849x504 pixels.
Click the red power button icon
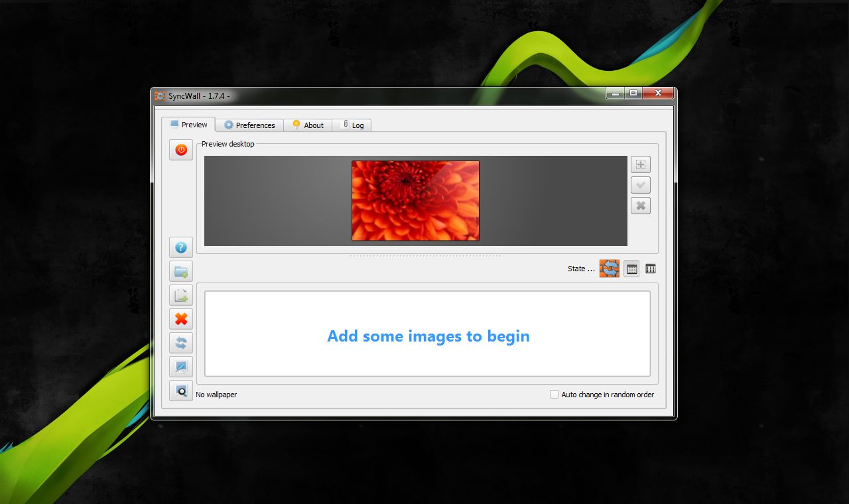[181, 150]
